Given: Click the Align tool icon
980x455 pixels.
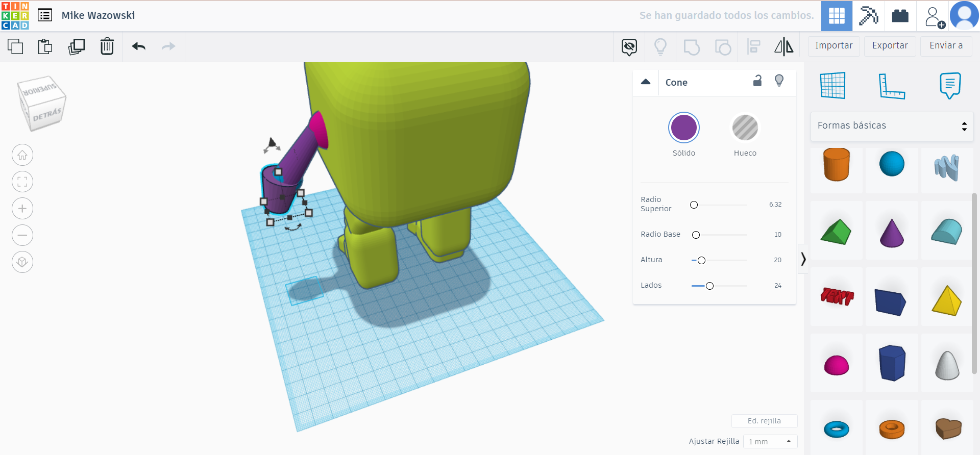Looking at the screenshot, I should [753, 47].
